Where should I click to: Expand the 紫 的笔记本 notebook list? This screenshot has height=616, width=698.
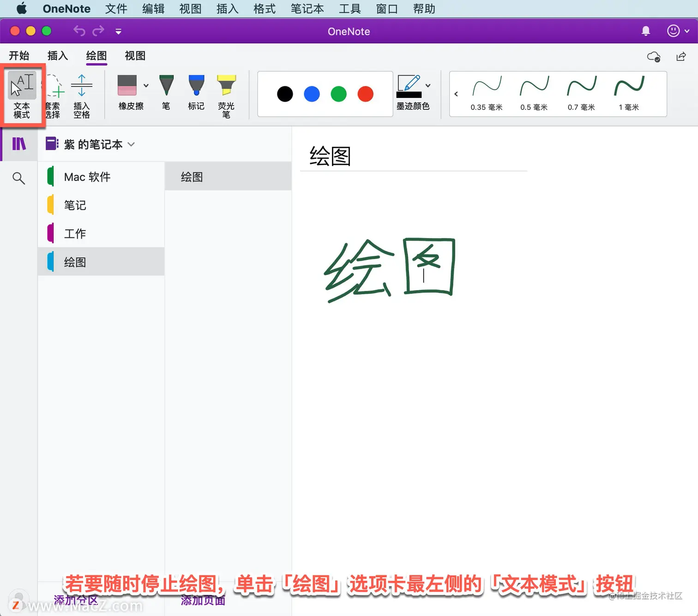coord(90,145)
